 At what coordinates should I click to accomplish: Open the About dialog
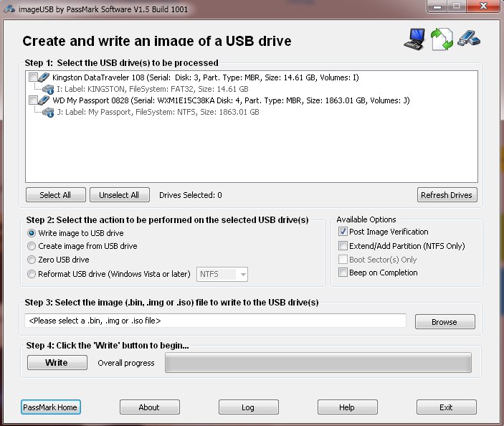tap(149, 407)
